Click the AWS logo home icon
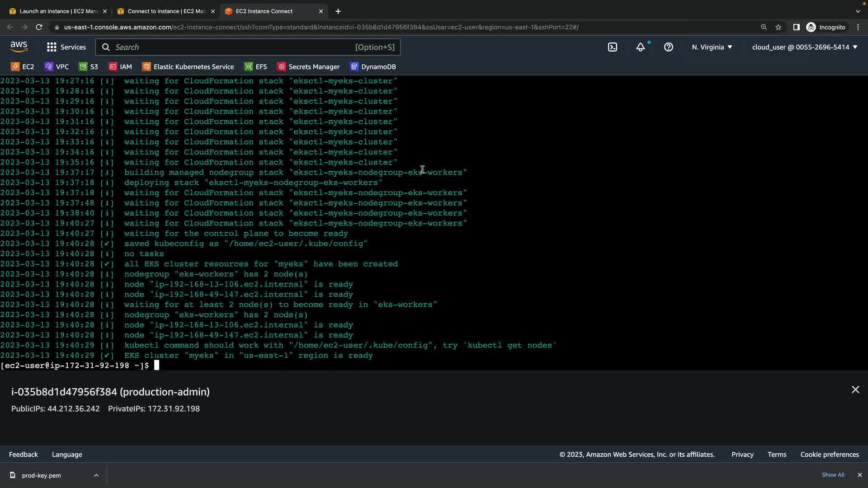This screenshot has width=868, height=488. 19,47
